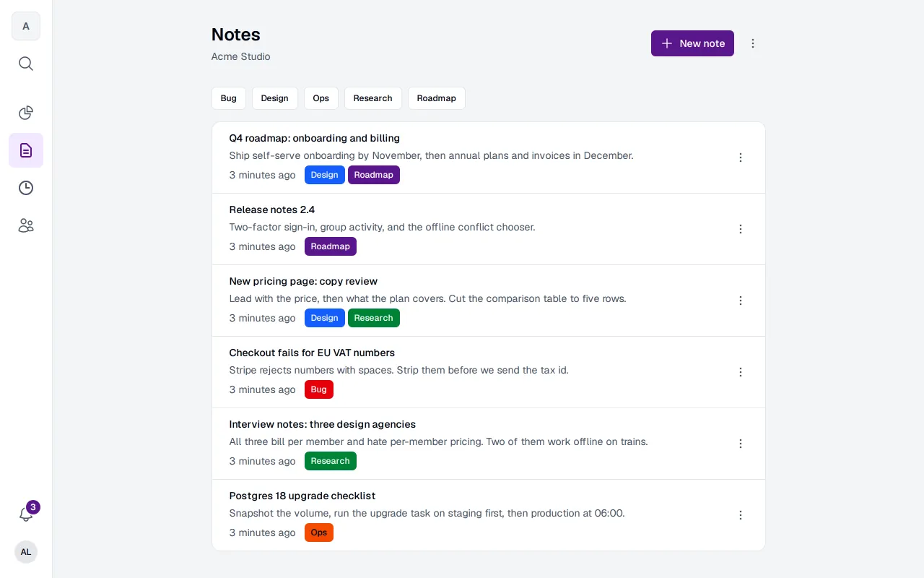This screenshot has width=924, height=578.
Task: Filter notes by the Design chip
Action: 275,98
